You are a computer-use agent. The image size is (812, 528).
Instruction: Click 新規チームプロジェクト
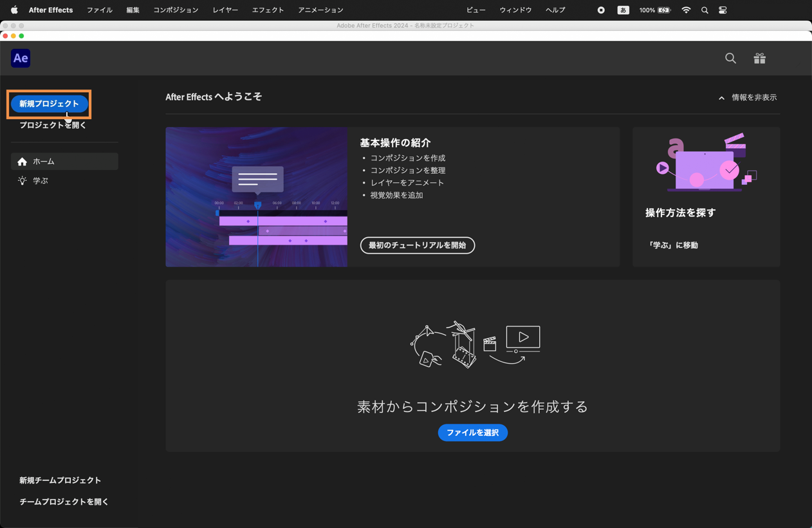tap(60, 480)
